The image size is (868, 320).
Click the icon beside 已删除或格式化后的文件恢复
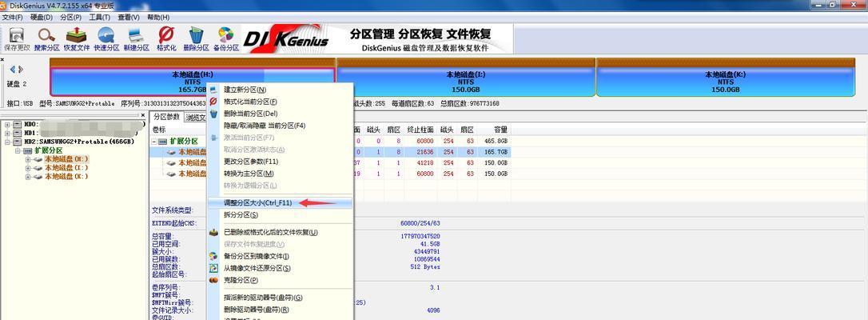(x=213, y=232)
